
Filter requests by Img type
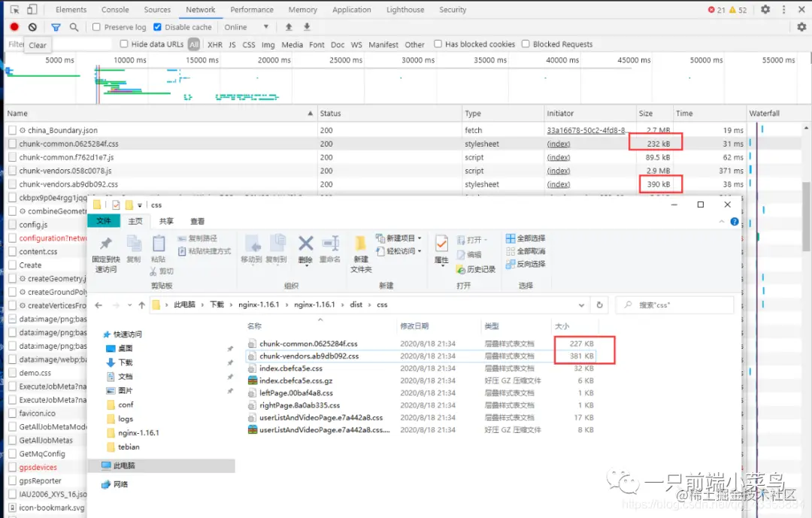point(268,44)
